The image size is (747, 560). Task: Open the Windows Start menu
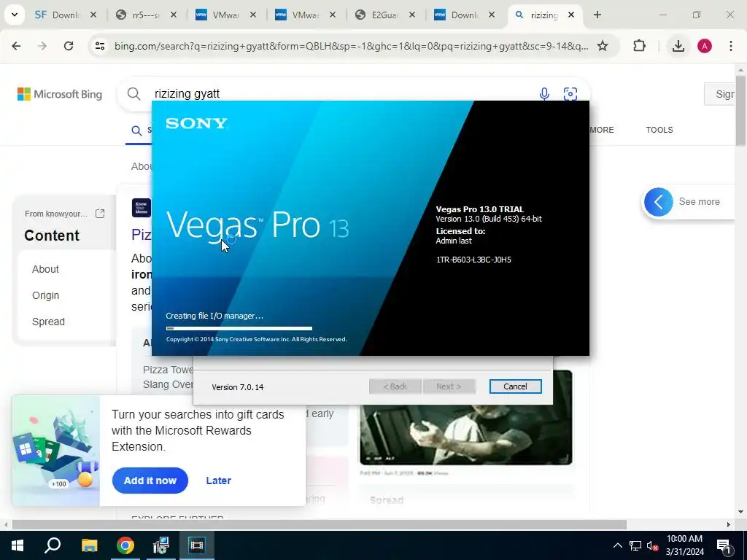click(x=18, y=545)
